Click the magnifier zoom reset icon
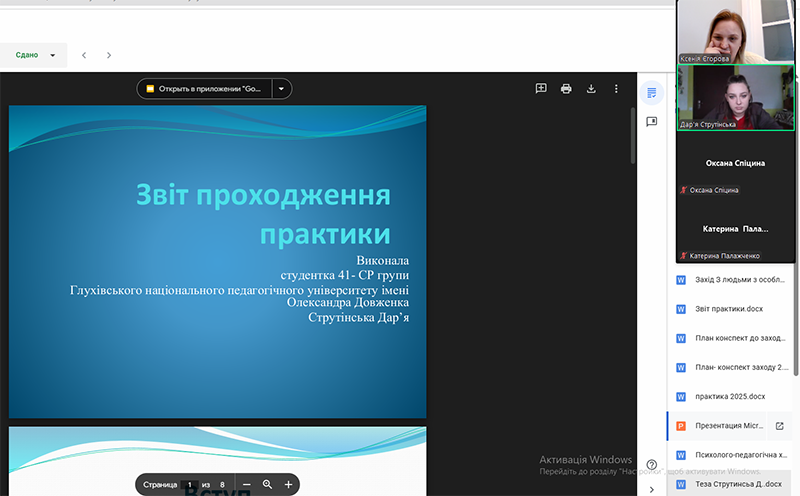800x496 pixels. [267, 484]
